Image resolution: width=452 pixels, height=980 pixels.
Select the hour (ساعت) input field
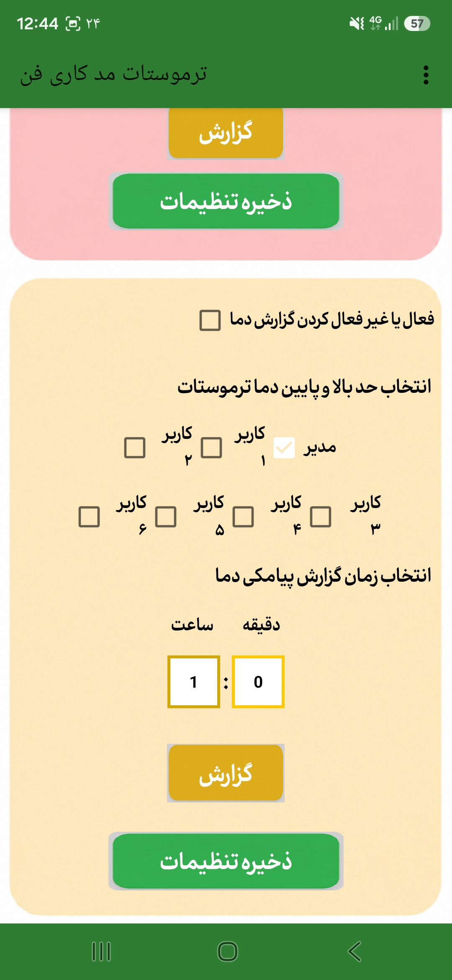[x=194, y=682]
